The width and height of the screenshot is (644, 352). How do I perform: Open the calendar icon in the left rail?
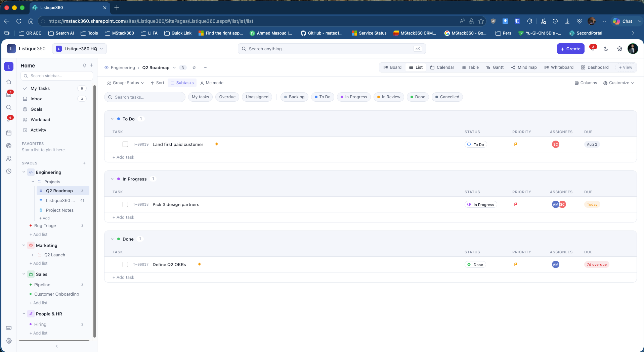tap(9, 133)
